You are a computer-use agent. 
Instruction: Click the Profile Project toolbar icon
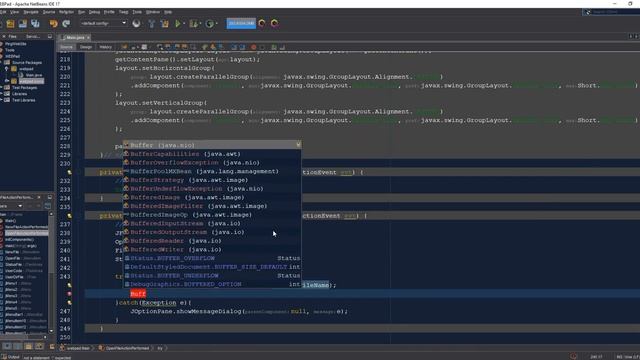pos(210,24)
